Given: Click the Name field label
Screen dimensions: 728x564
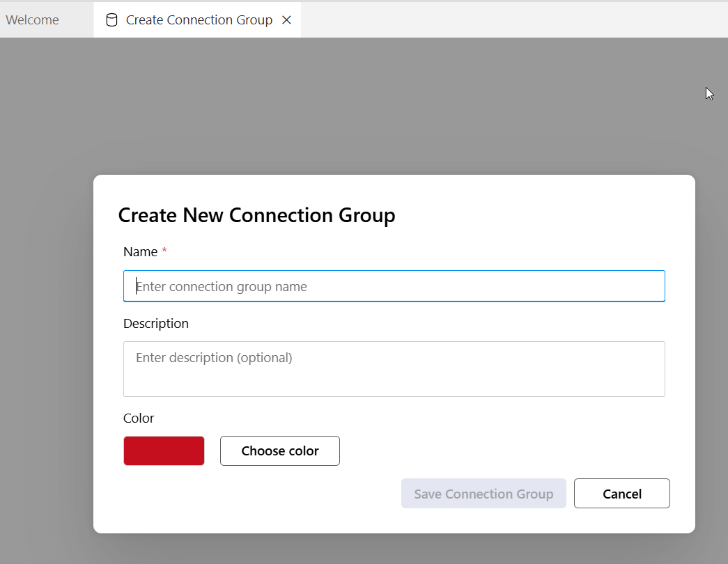Looking at the screenshot, I should pos(140,252).
